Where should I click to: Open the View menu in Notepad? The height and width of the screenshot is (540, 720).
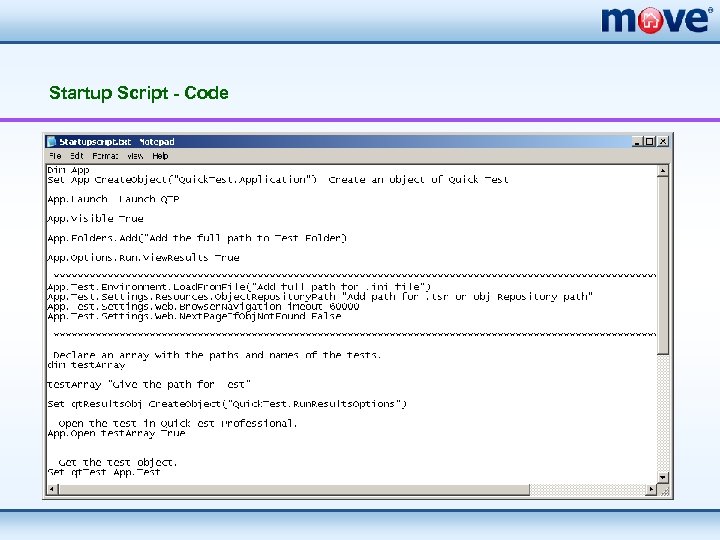[x=135, y=156]
